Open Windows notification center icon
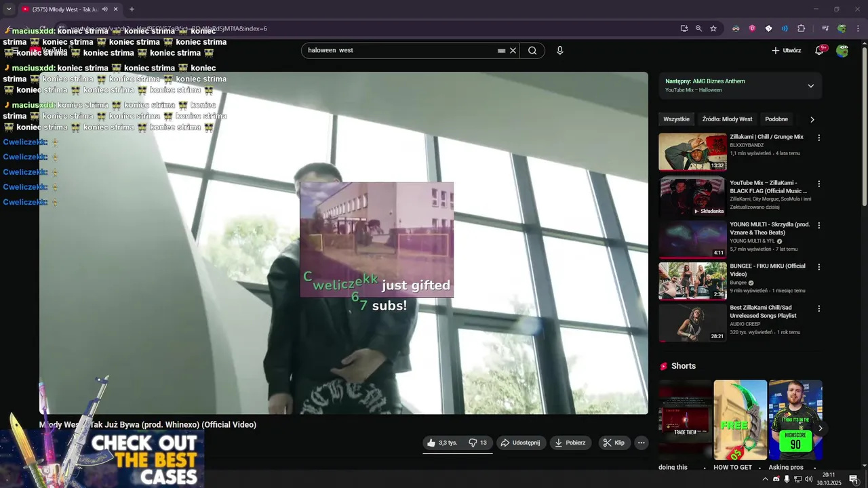868x488 pixels. tap(854, 479)
